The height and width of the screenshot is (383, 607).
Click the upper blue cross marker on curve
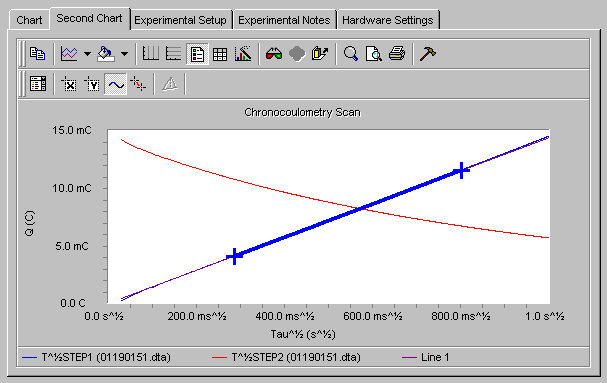pyautogui.click(x=461, y=170)
